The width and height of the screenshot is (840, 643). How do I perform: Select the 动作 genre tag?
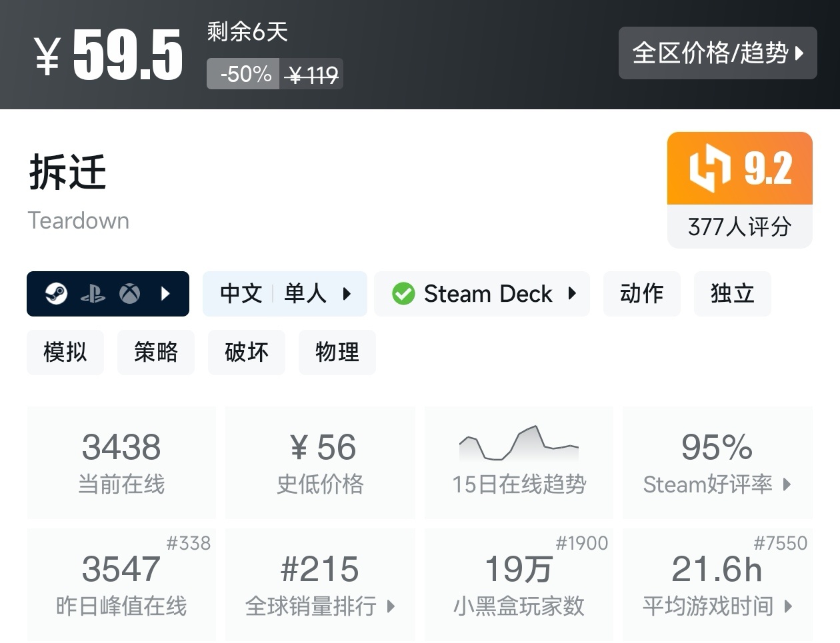point(641,293)
